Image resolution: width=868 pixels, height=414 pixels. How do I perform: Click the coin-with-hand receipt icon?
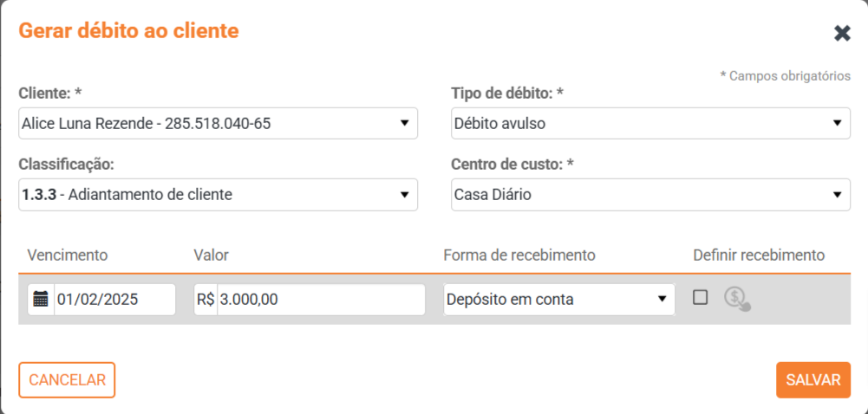[737, 299]
